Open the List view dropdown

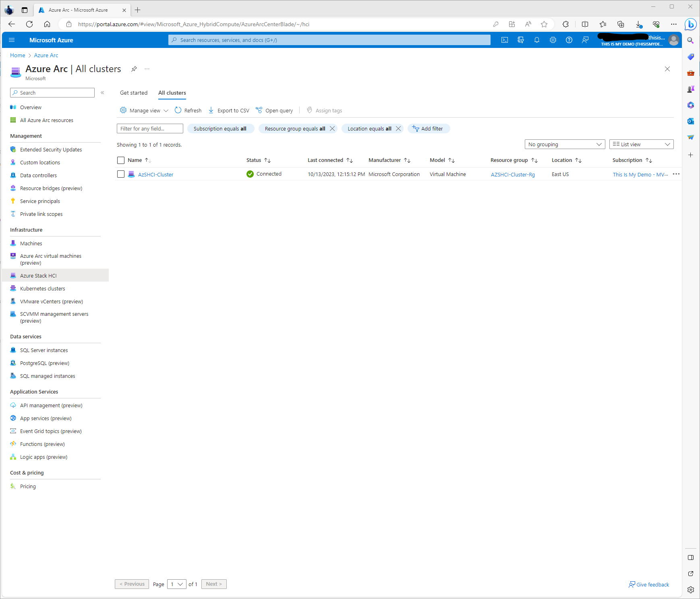(641, 144)
